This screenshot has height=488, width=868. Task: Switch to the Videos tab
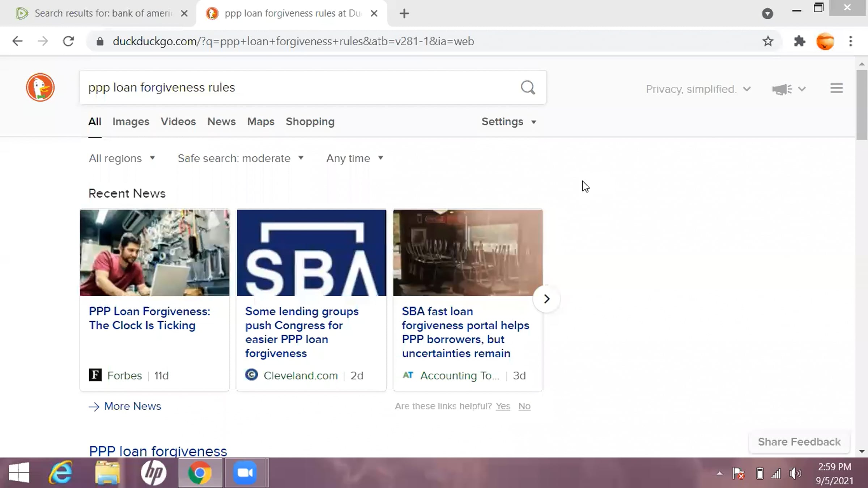click(178, 122)
